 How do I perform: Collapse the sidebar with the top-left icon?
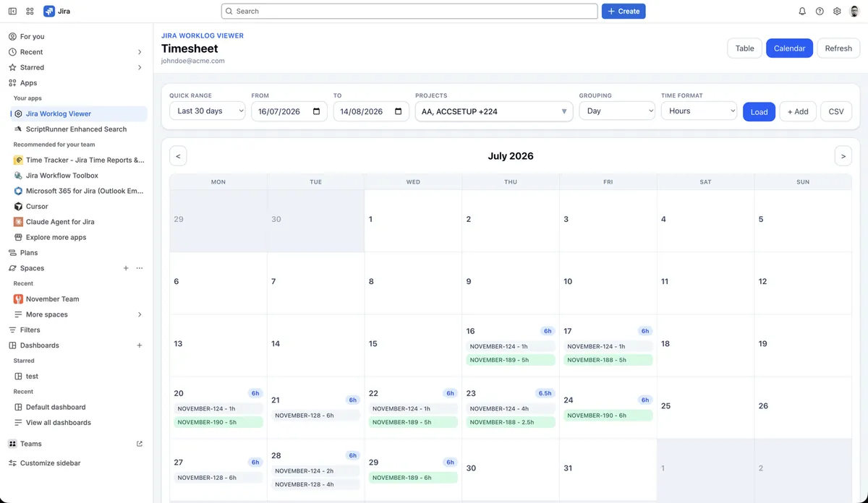coord(12,12)
